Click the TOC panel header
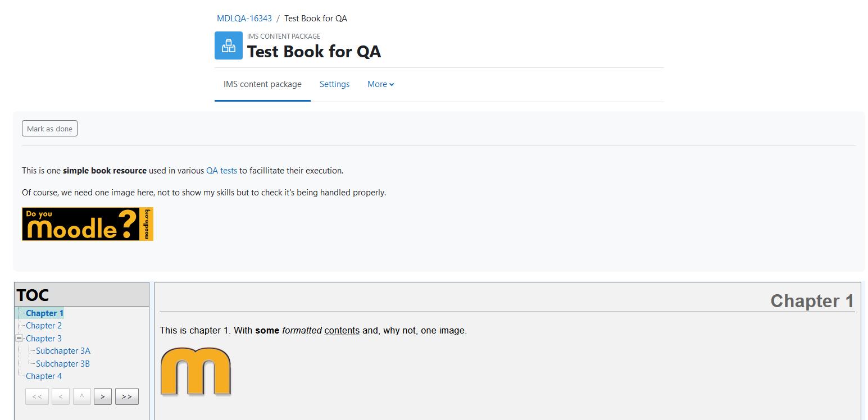Image resolution: width=868 pixels, height=420 pixels. pos(82,295)
